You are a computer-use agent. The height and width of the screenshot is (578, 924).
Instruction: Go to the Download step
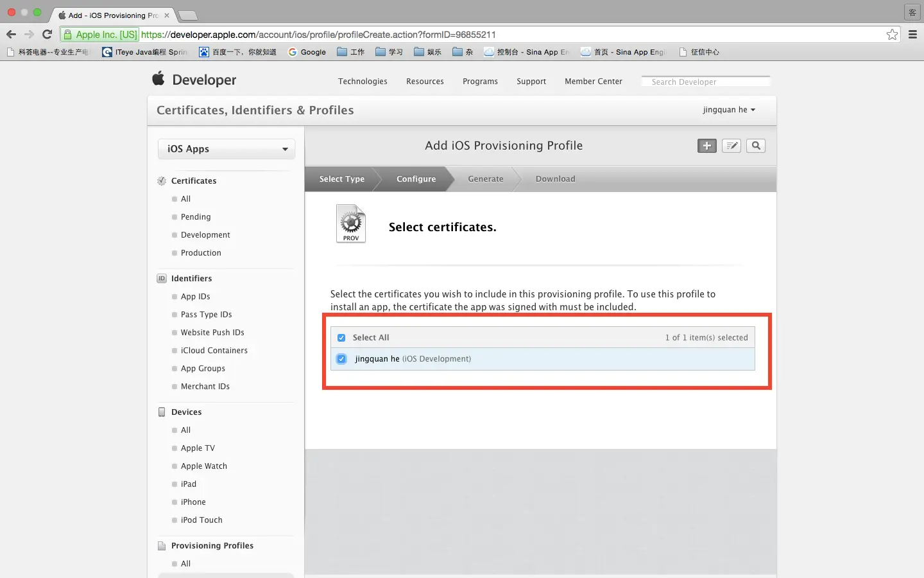point(556,179)
